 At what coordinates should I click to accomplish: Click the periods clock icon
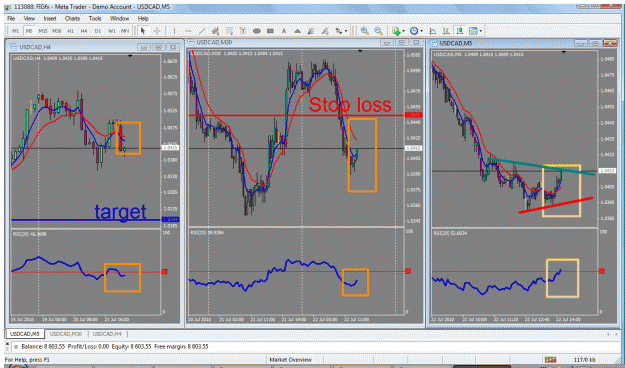(414, 31)
